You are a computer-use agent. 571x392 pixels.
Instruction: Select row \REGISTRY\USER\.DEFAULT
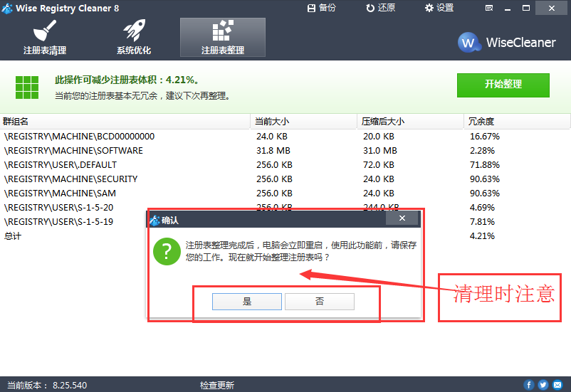[x=285, y=165]
